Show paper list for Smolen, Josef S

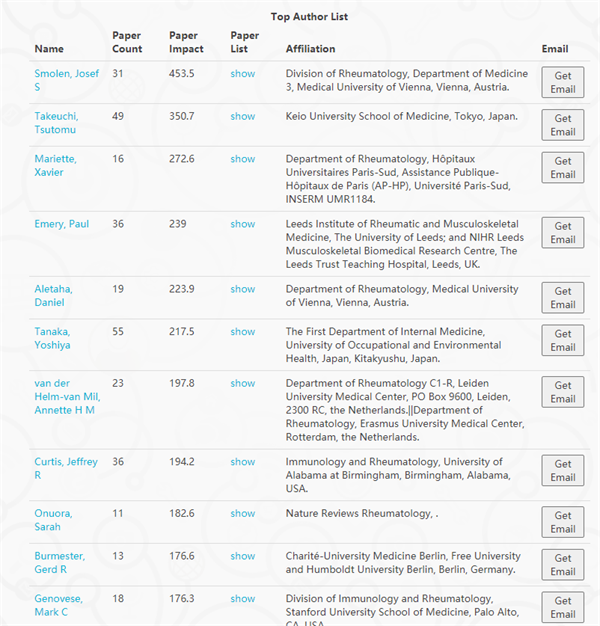[243, 74]
